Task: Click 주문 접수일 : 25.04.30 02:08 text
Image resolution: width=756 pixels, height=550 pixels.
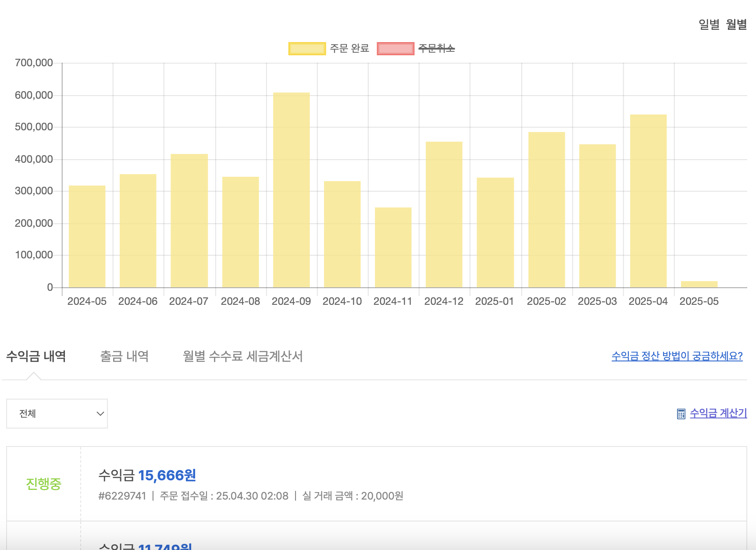Action: pyautogui.click(x=224, y=496)
